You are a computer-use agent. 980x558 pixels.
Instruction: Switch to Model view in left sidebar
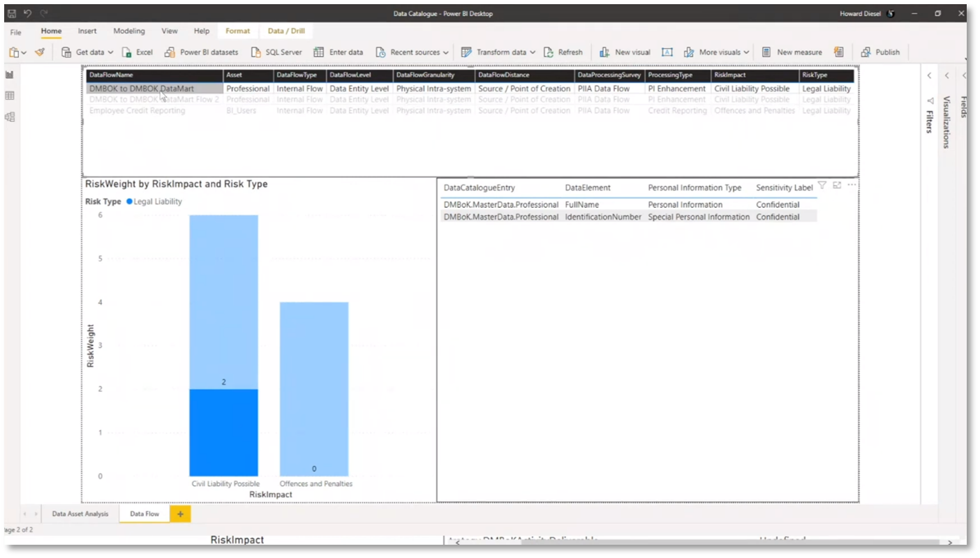10,116
